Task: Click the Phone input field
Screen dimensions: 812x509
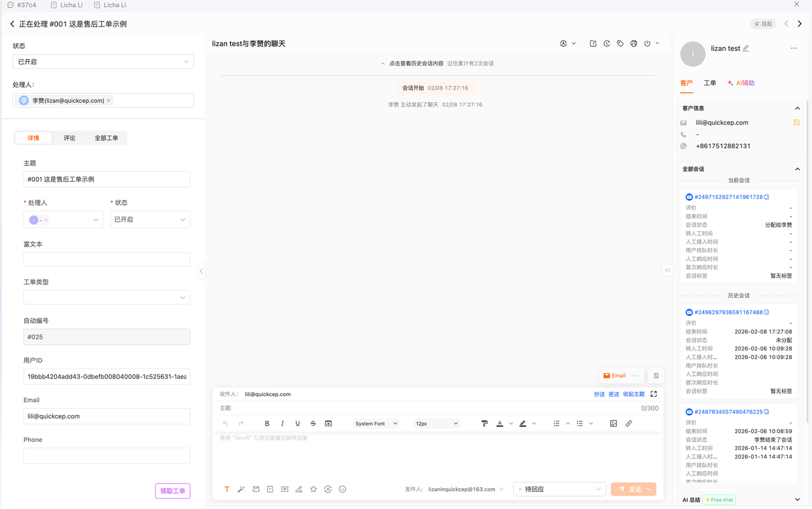Action: click(107, 456)
